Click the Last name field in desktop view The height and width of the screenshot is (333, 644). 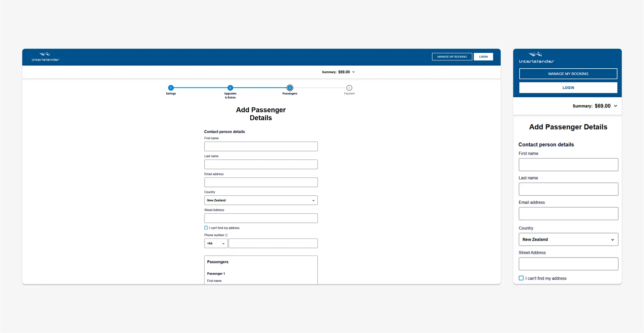coord(261,164)
